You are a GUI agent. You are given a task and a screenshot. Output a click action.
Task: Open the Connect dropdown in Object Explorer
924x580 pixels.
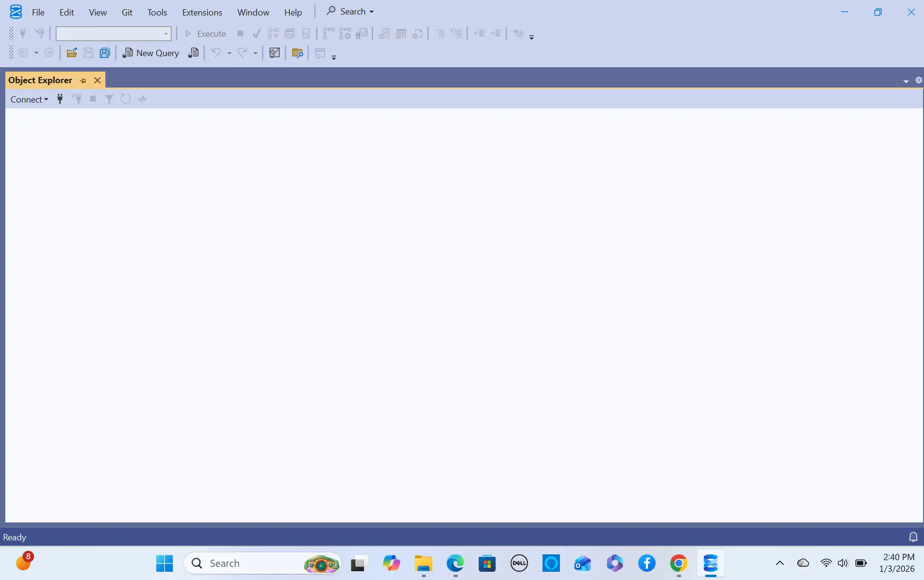coord(29,100)
